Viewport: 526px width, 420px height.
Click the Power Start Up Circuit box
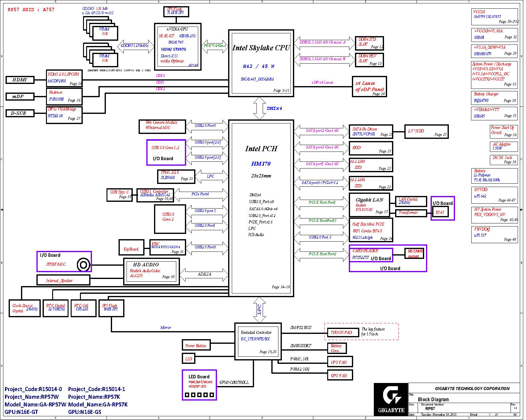click(504, 132)
